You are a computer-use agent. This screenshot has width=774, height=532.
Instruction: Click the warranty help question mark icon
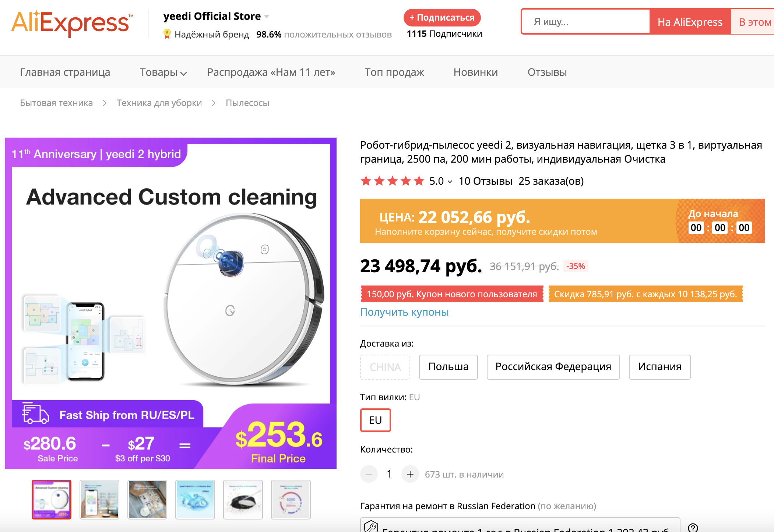point(693,528)
